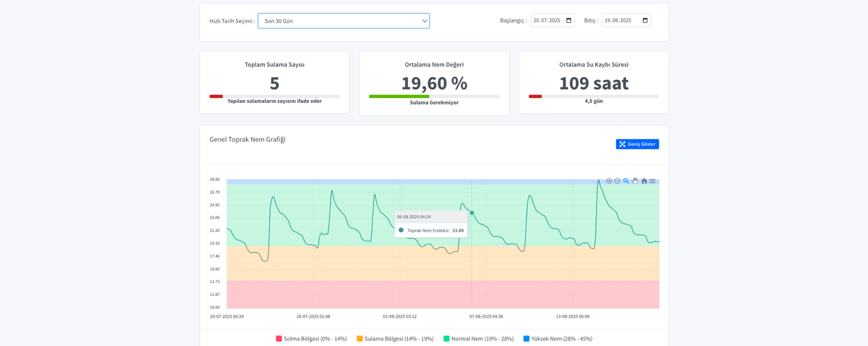Open calendar picker in Başlangıç date field
The height and width of the screenshot is (346, 868).
pos(569,20)
